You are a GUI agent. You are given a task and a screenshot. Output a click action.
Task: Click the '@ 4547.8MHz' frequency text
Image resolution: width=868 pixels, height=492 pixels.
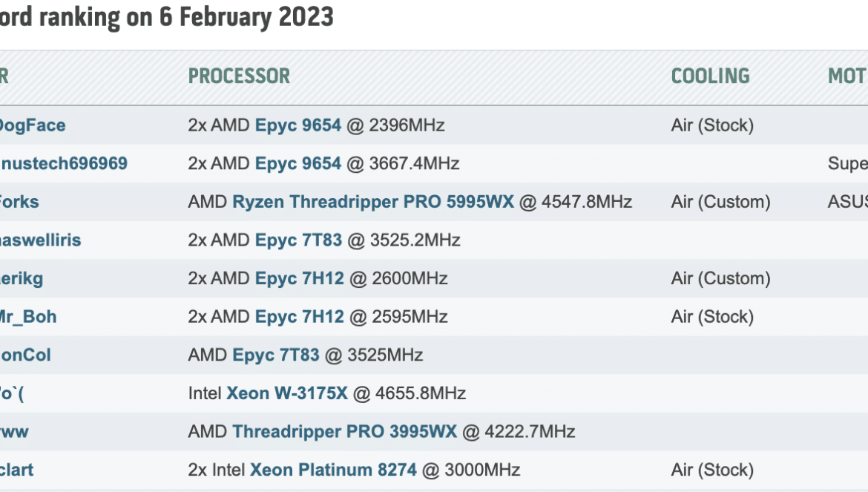click(576, 202)
